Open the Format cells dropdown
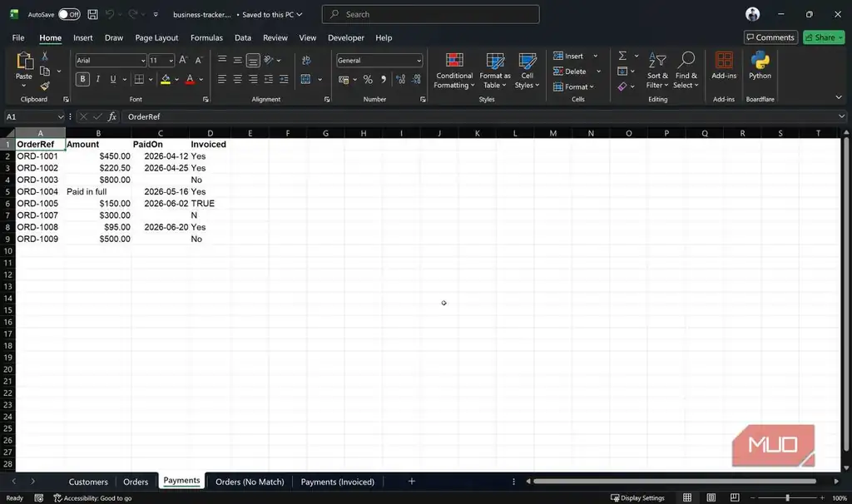The image size is (852, 504). [x=574, y=86]
